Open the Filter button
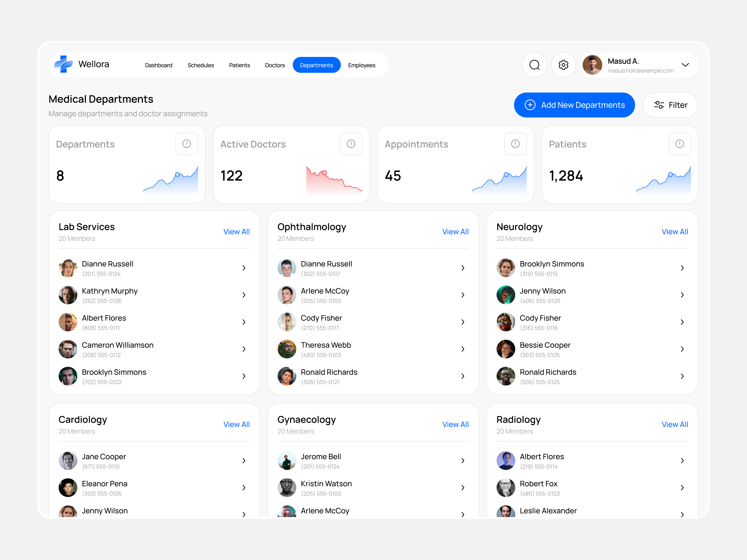This screenshot has width=747, height=560. tap(670, 105)
